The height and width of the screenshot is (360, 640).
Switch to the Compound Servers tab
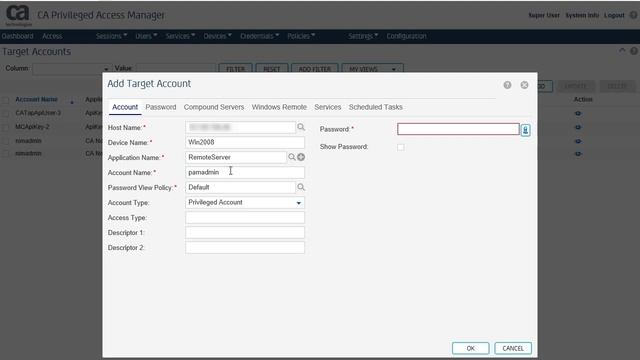point(214,107)
